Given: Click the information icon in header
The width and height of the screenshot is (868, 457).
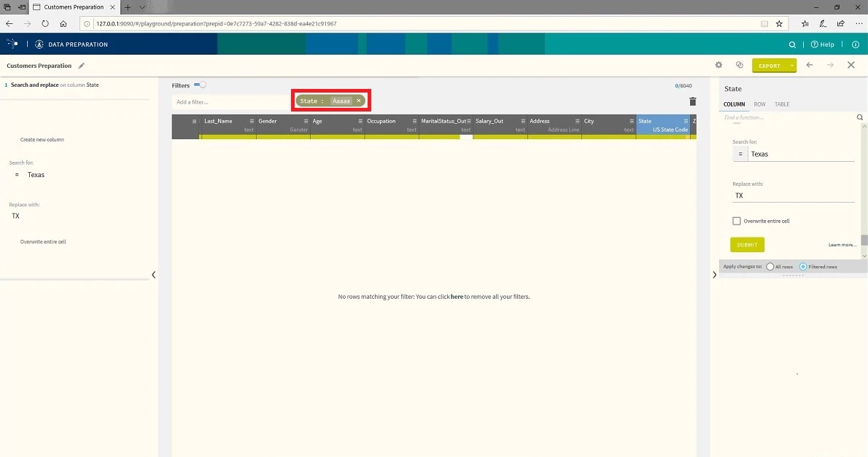Looking at the screenshot, I should click(856, 44).
